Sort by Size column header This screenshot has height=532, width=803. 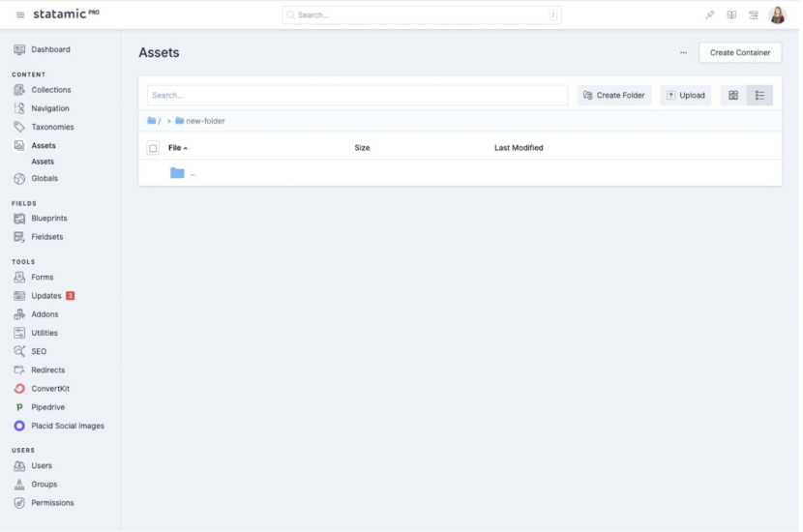coord(362,147)
